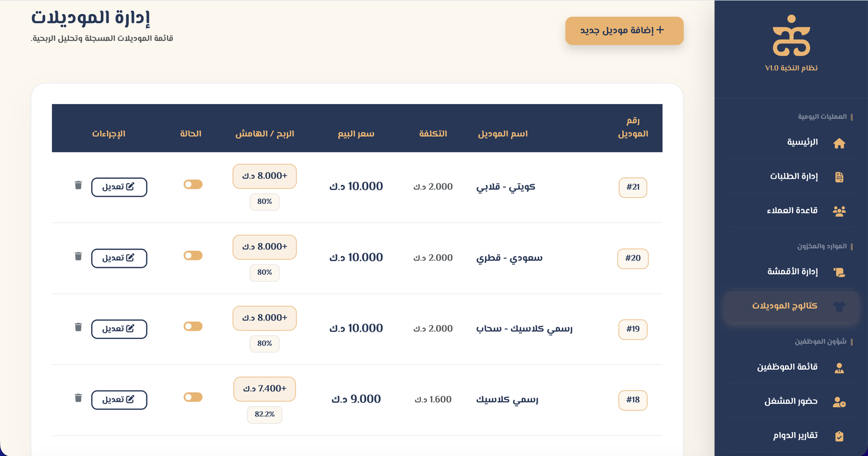Click the fabric roll icon in sidebar
The width and height of the screenshot is (868, 456).
click(x=839, y=272)
